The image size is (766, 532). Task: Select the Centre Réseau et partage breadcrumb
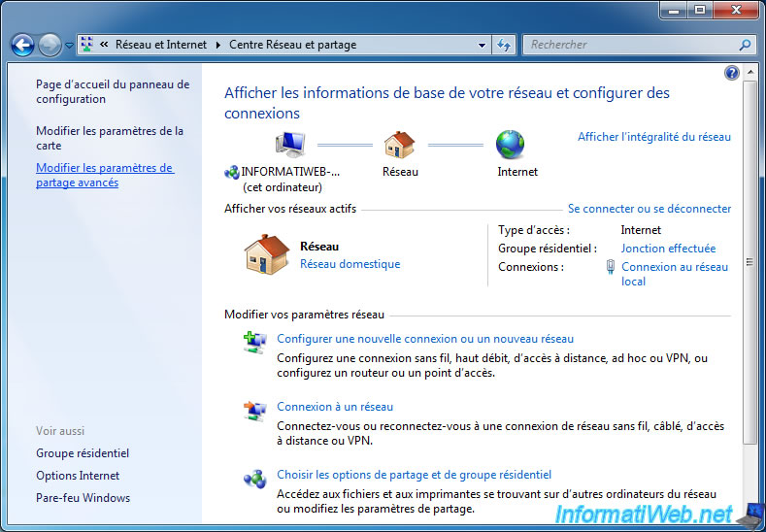[x=292, y=45]
